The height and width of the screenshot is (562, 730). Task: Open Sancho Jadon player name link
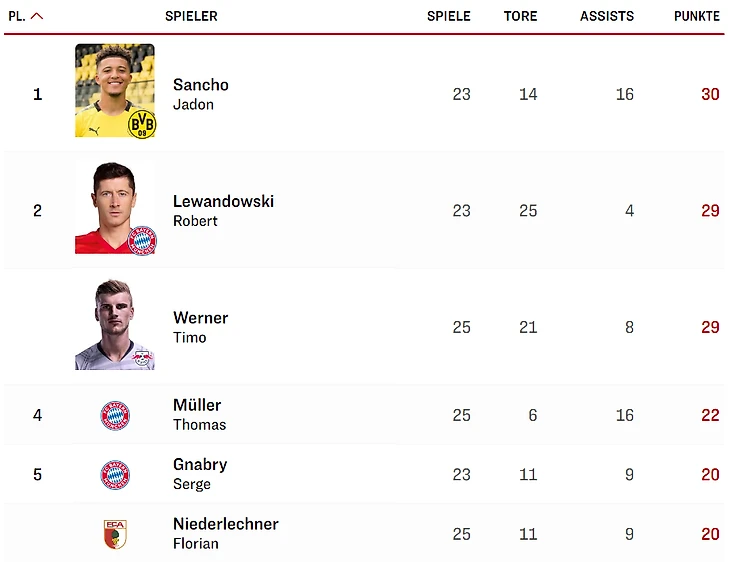(201, 94)
